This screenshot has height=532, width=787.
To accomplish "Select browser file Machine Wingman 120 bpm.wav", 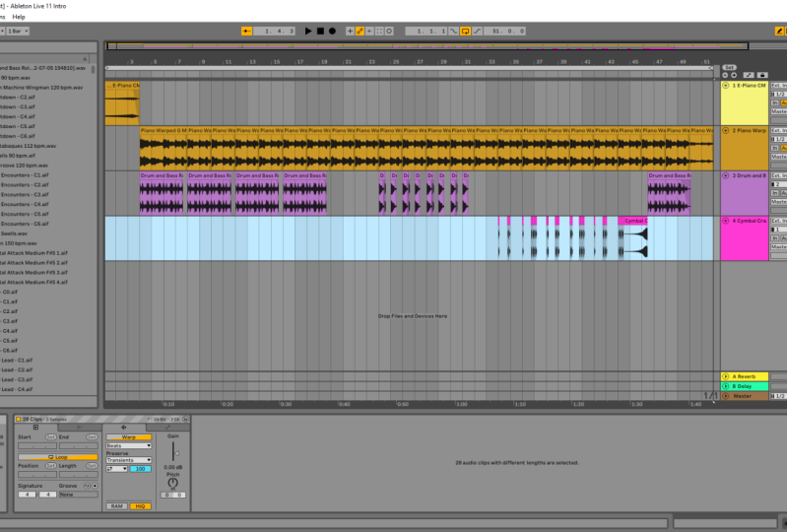I will click(43, 88).
